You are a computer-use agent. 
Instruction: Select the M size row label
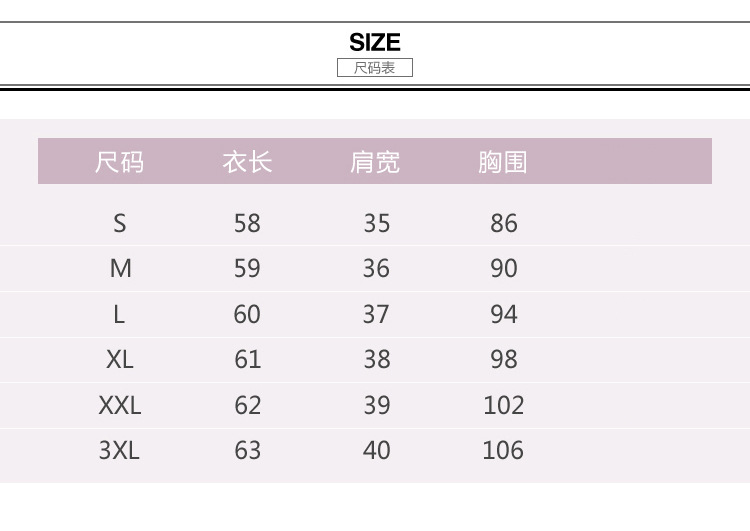120,268
